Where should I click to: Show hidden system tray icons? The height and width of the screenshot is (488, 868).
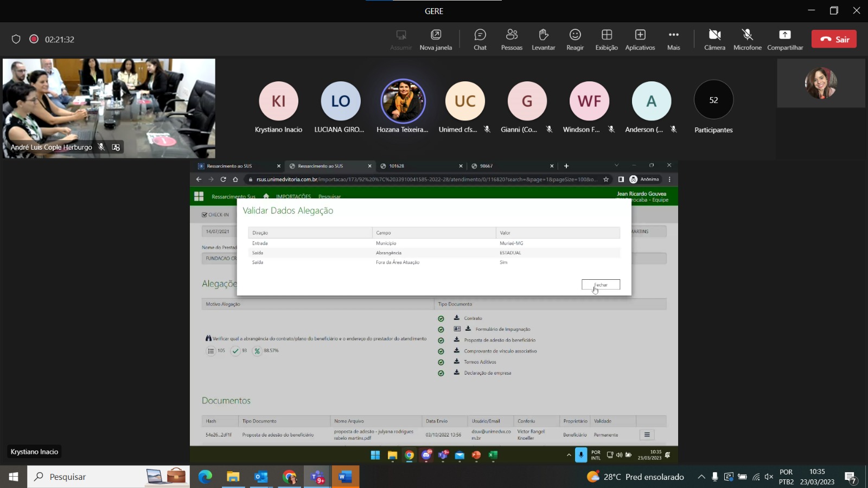701,477
